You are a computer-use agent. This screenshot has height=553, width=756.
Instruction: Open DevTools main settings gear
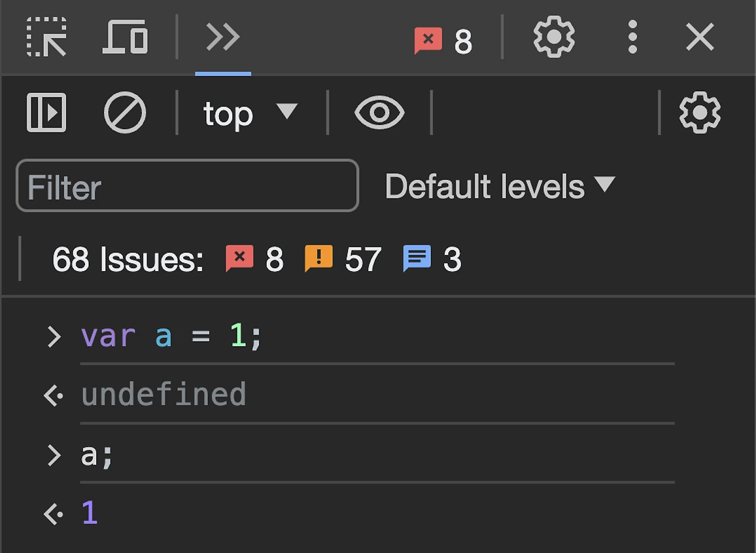(553, 37)
